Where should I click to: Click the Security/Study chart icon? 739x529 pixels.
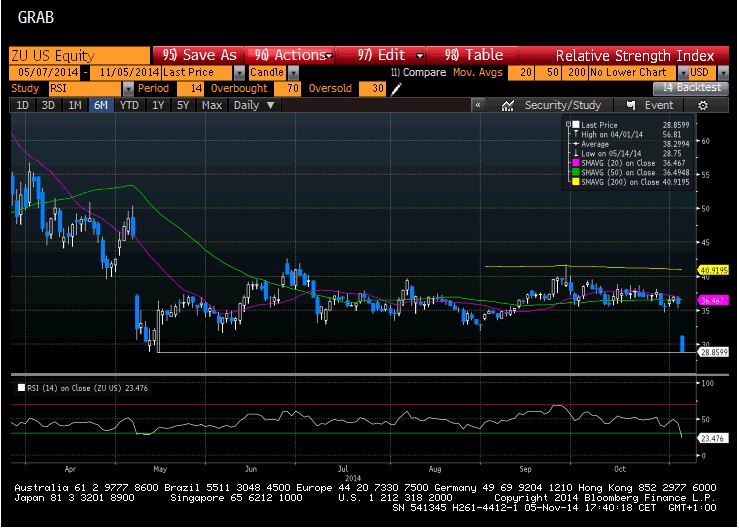[x=508, y=105]
